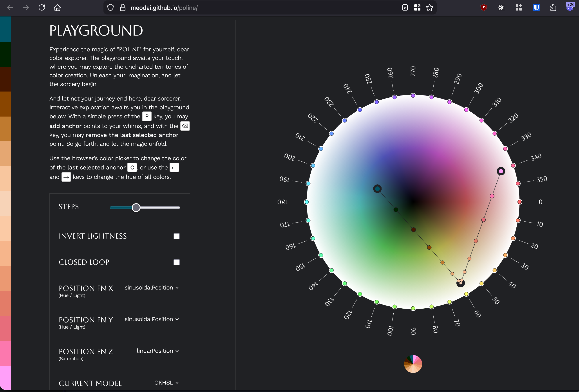The image size is (579, 392).
Task: Go to the browser home page
Action: (x=57, y=8)
